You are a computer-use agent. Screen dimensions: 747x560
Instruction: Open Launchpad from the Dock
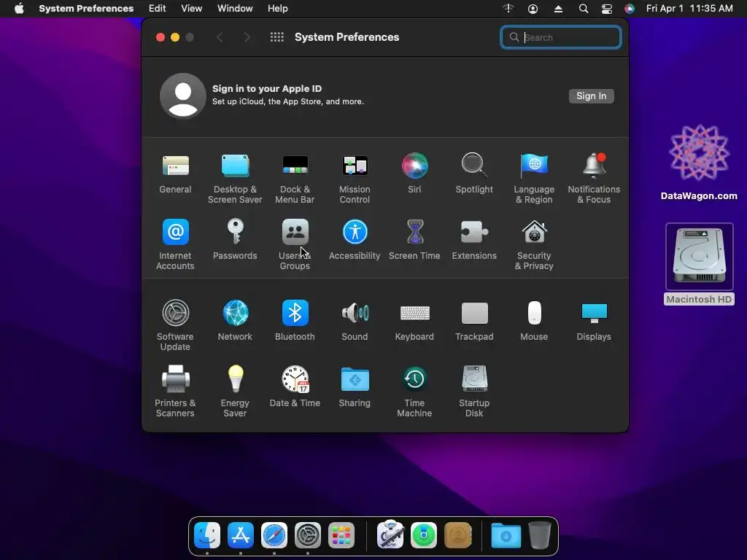[x=341, y=535]
